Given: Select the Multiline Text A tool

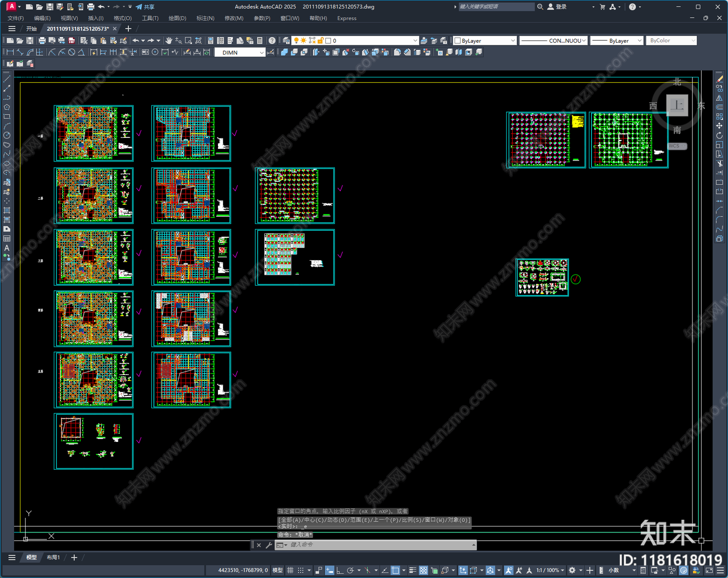Looking at the screenshot, I should (7, 248).
